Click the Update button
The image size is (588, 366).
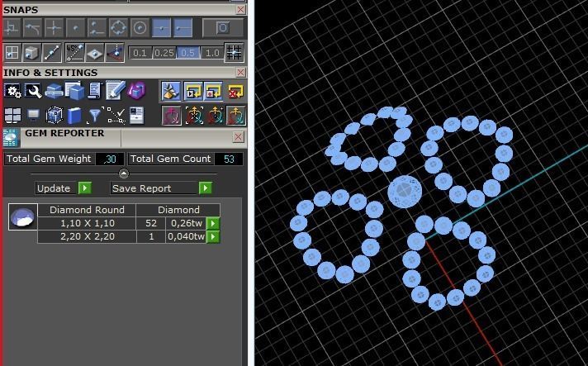(54, 188)
